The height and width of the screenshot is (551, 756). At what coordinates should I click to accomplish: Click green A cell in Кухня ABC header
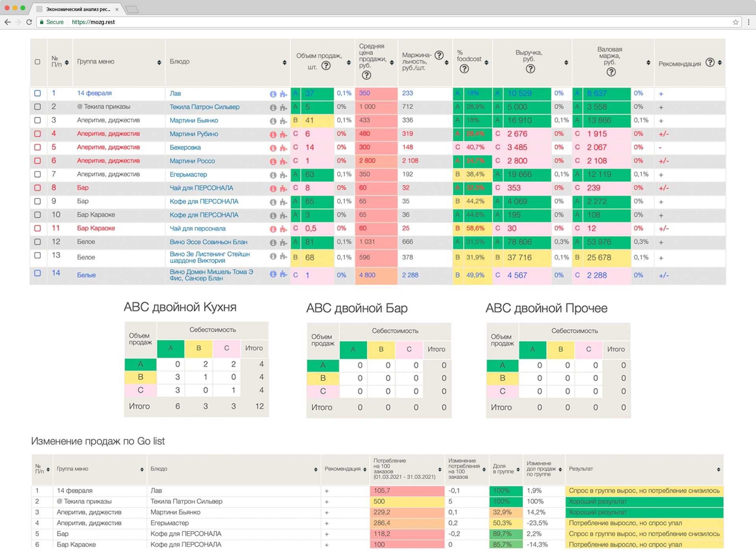[170, 348]
